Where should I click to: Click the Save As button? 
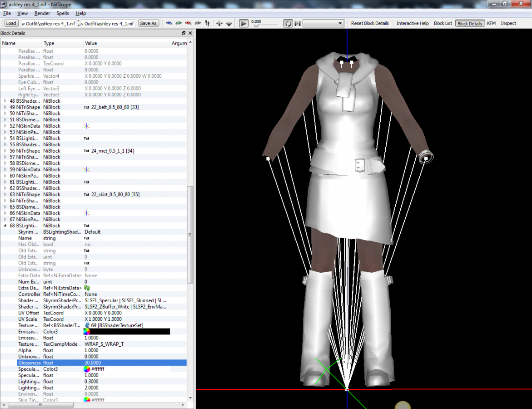[x=148, y=23]
